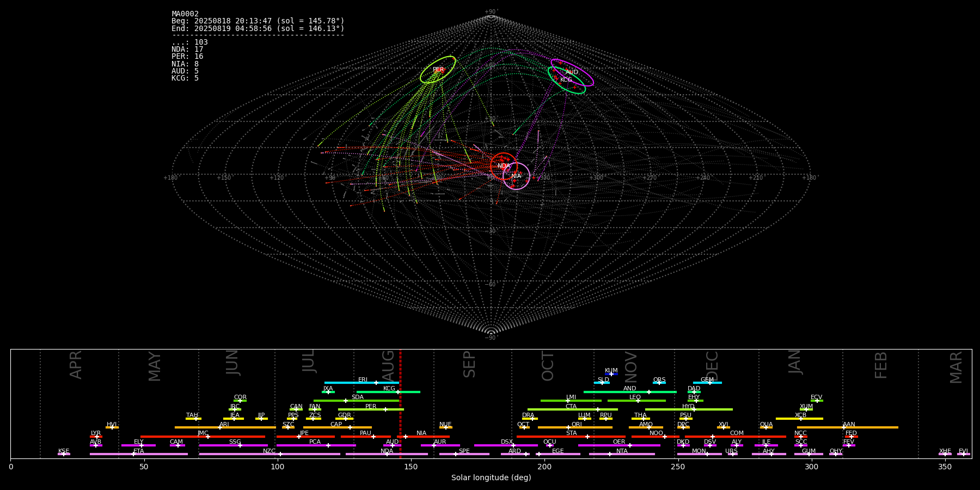The height and width of the screenshot is (490, 980).
Task: Click the PER radiant ellipse on sky map
Action: point(438,70)
